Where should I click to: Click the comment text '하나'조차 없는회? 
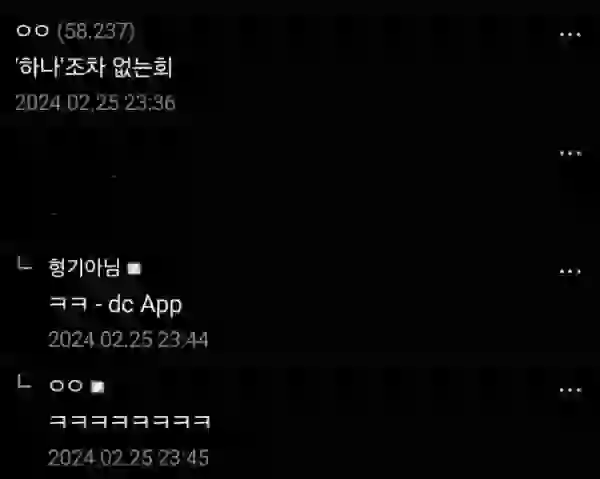coord(94,67)
